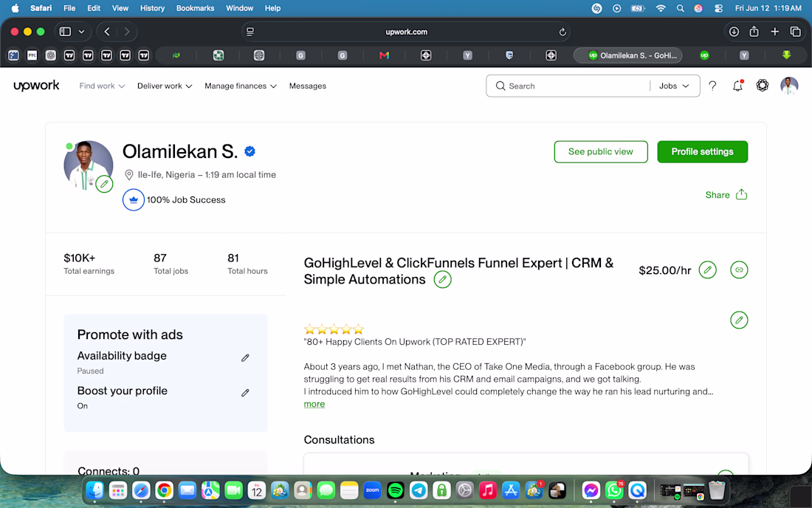Click the Upwork logo
The height and width of the screenshot is (508, 812).
[x=36, y=86]
